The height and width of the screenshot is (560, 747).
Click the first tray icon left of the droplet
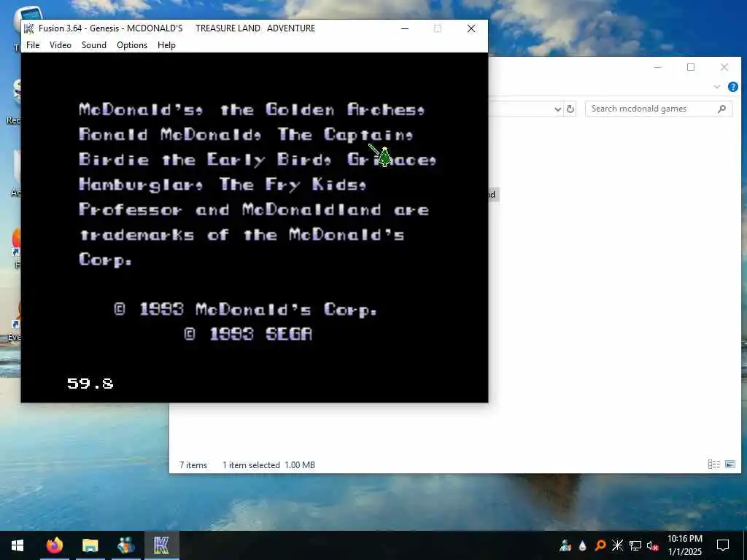[x=565, y=545]
